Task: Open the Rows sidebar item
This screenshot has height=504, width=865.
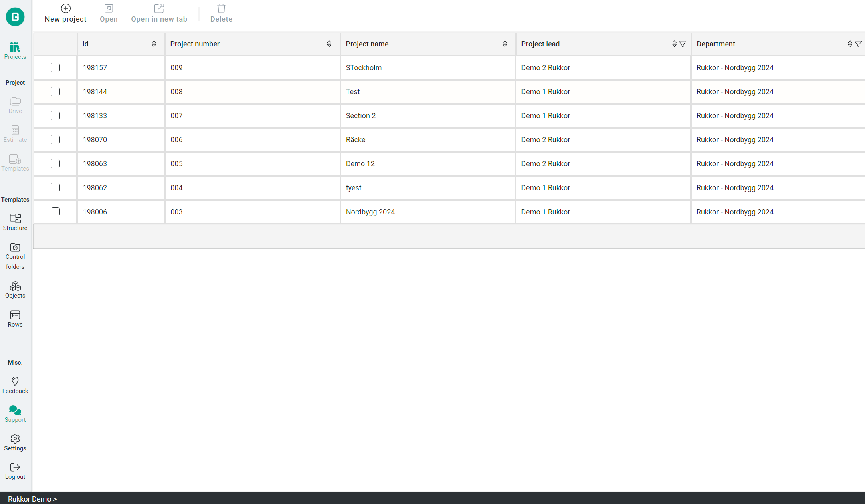Action: (15, 319)
